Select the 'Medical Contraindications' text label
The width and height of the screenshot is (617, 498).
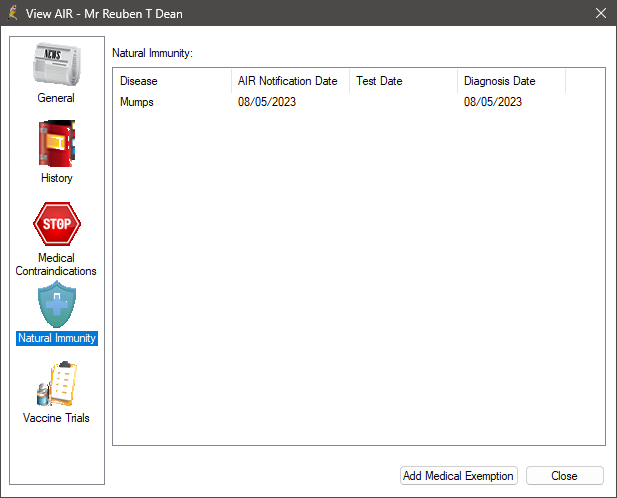(x=56, y=264)
